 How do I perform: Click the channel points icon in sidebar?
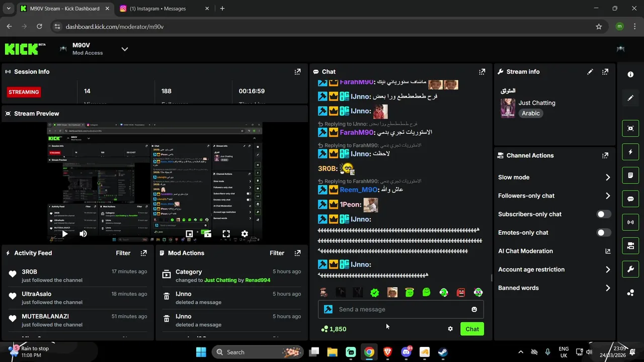pyautogui.click(x=630, y=293)
